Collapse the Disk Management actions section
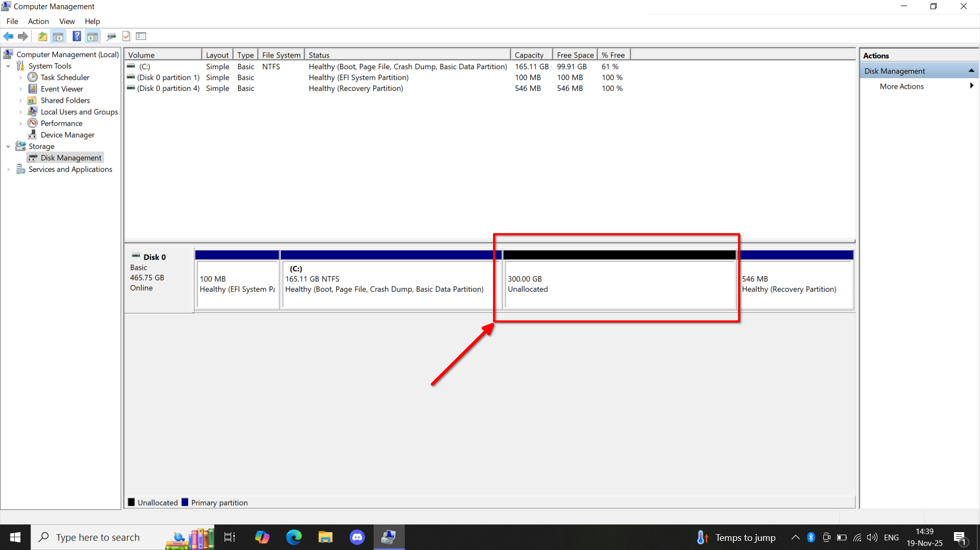Image resolution: width=980 pixels, height=550 pixels. tap(971, 71)
